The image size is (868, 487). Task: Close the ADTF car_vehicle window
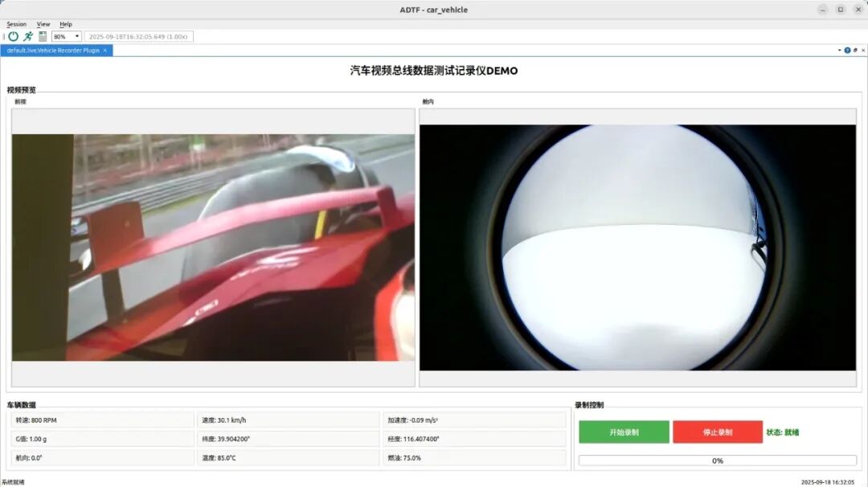(x=858, y=10)
